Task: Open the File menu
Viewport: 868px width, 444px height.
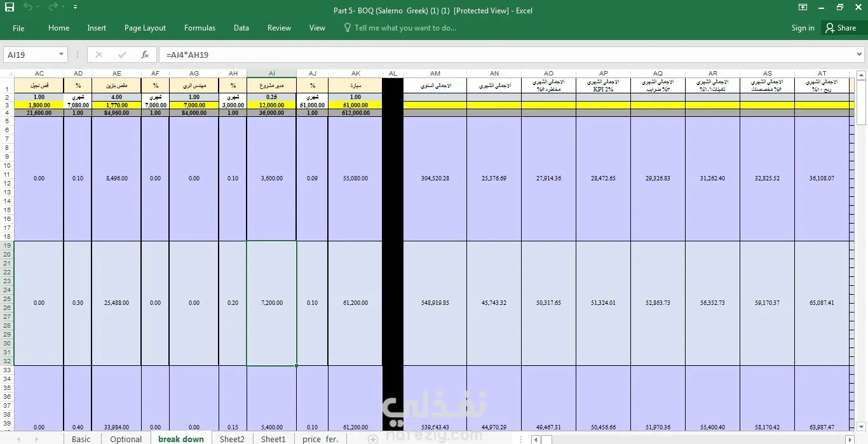Action: point(18,28)
